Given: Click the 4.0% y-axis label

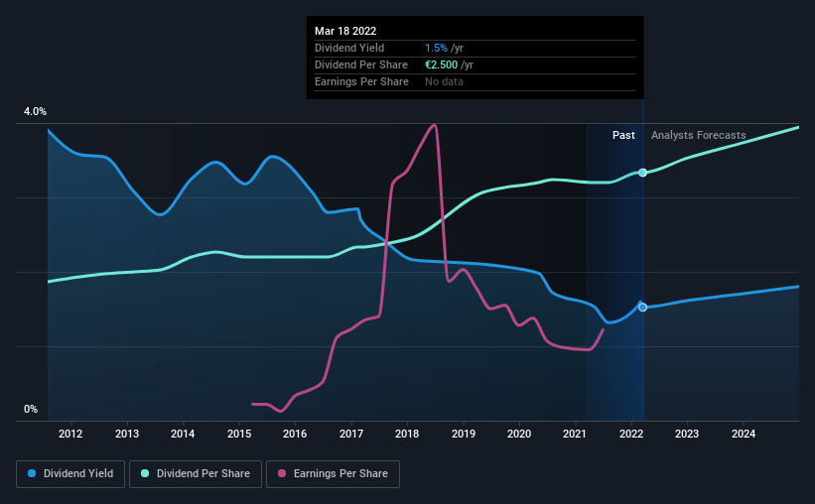Looking at the screenshot, I should pyautogui.click(x=35, y=112).
